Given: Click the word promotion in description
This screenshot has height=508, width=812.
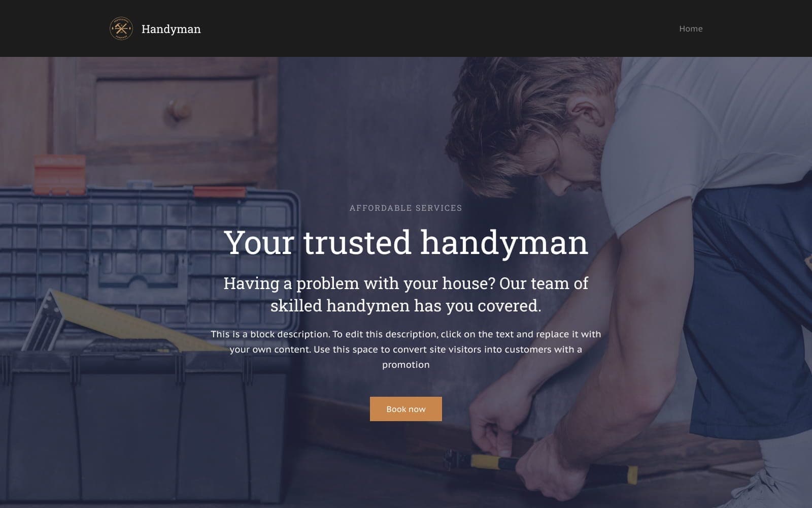Looking at the screenshot, I should [406, 365].
